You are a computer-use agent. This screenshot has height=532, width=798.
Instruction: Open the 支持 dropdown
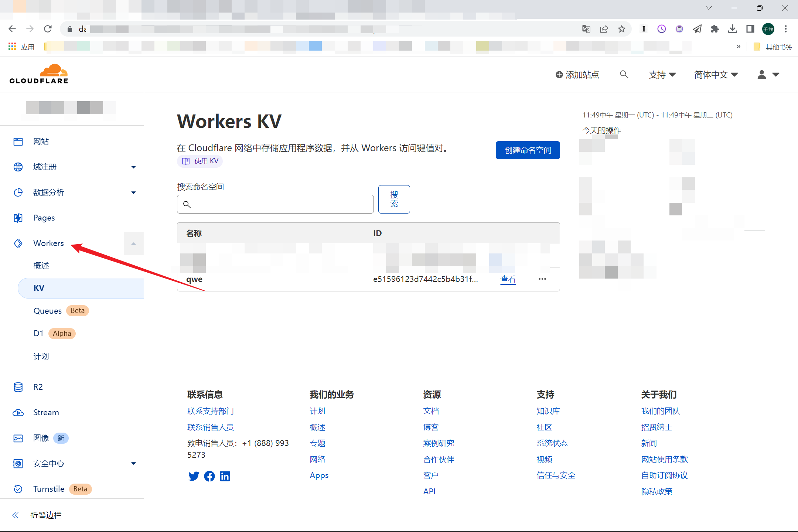tap(662, 75)
